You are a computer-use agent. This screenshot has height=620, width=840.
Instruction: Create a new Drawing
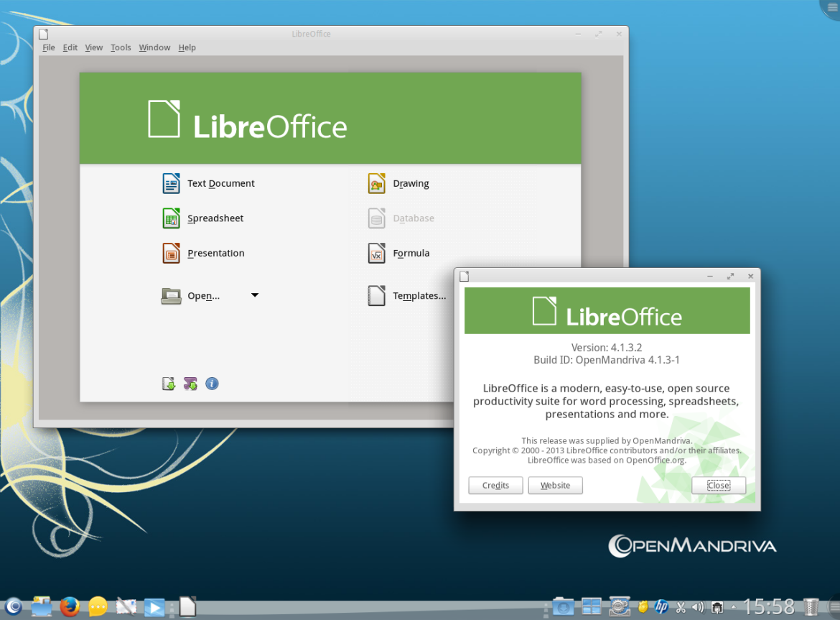click(411, 183)
